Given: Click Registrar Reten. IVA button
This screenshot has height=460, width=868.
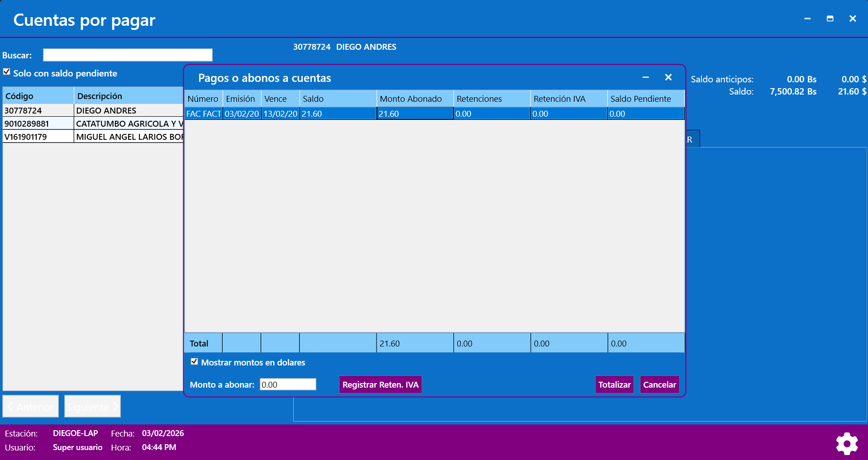Looking at the screenshot, I should pyautogui.click(x=380, y=384).
